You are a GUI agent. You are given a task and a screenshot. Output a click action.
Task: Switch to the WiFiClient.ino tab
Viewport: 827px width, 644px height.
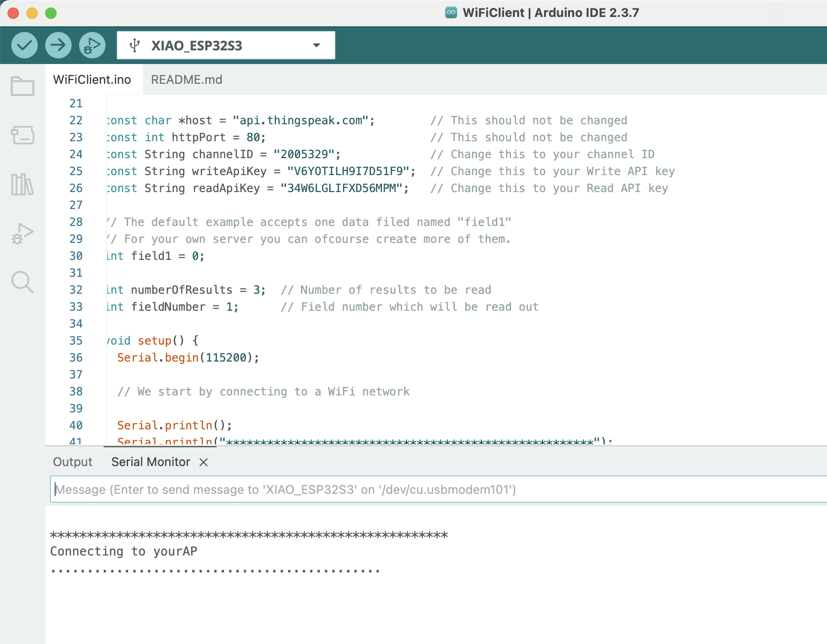92,80
